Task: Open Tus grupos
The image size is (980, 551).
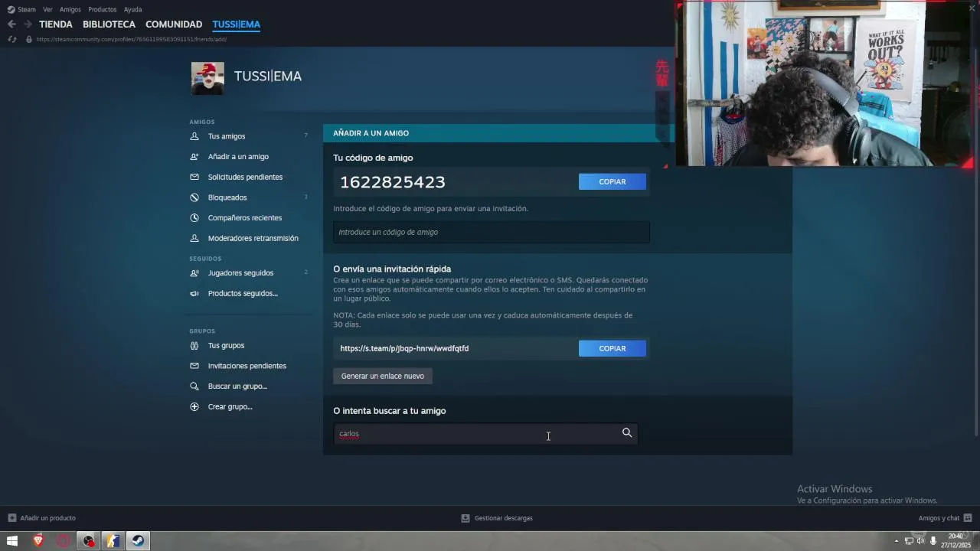Action: point(226,345)
